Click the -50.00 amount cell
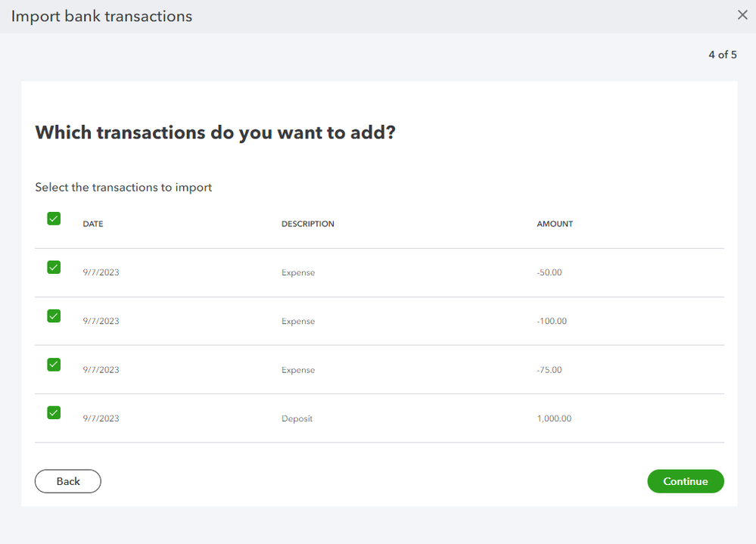This screenshot has width=756, height=544. click(x=549, y=272)
